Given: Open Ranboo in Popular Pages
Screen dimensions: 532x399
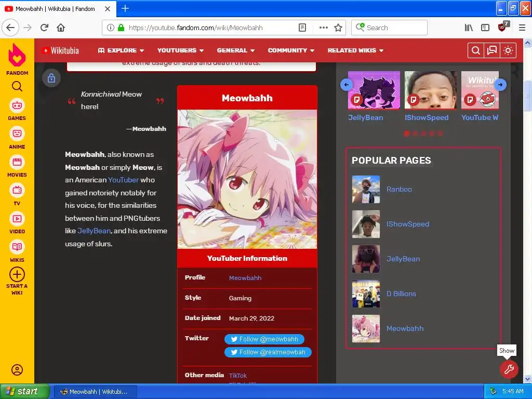Looking at the screenshot, I should point(399,189).
